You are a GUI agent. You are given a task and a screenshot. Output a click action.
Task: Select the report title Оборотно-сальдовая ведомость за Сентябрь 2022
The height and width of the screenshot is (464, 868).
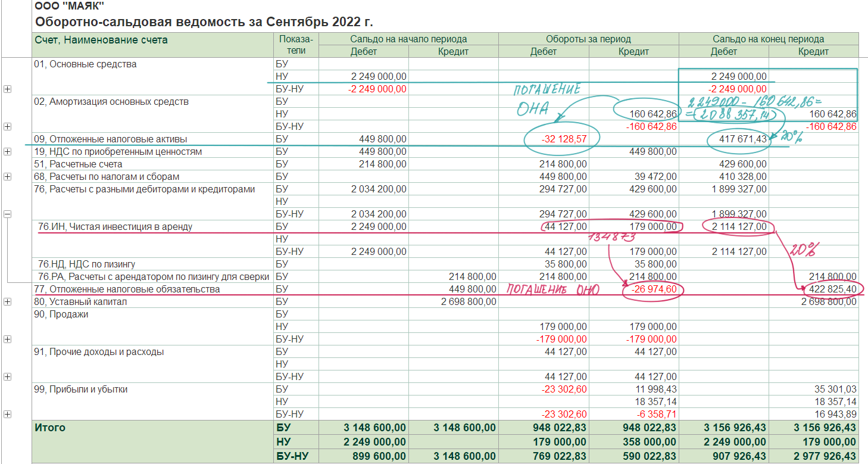(x=204, y=23)
